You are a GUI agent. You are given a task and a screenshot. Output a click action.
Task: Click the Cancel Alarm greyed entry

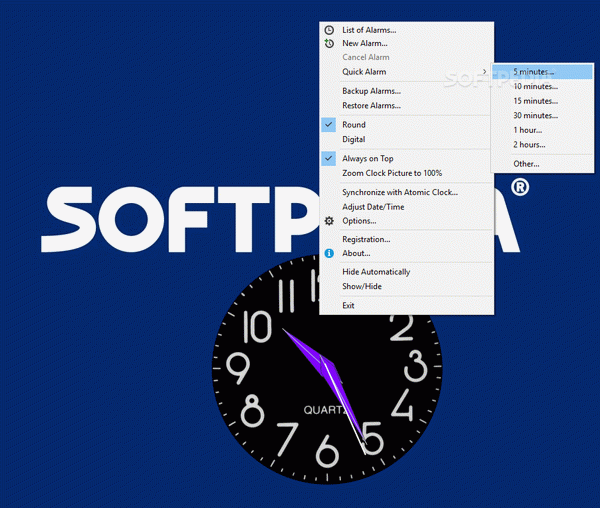[x=365, y=57]
